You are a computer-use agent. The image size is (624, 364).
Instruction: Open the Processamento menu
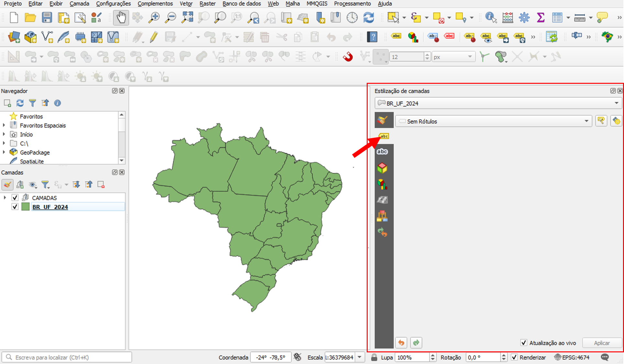click(x=352, y=4)
